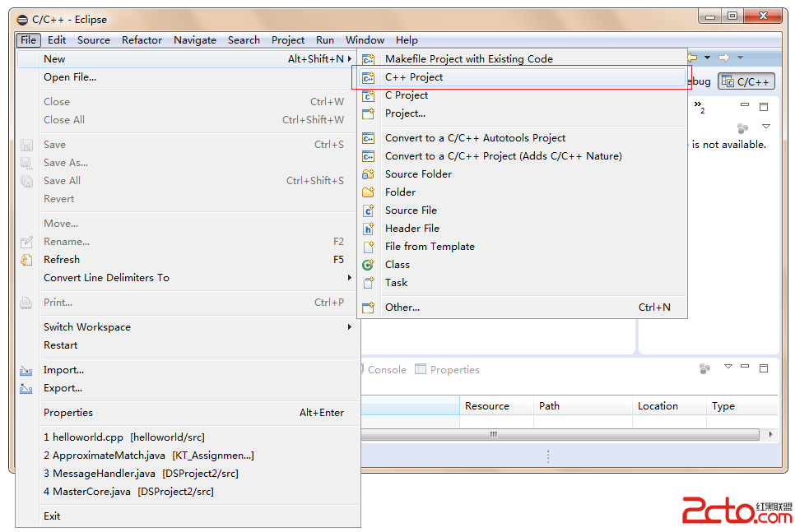Minimize the Console panel area
Screen dimensions: 795x532
[x=745, y=367]
